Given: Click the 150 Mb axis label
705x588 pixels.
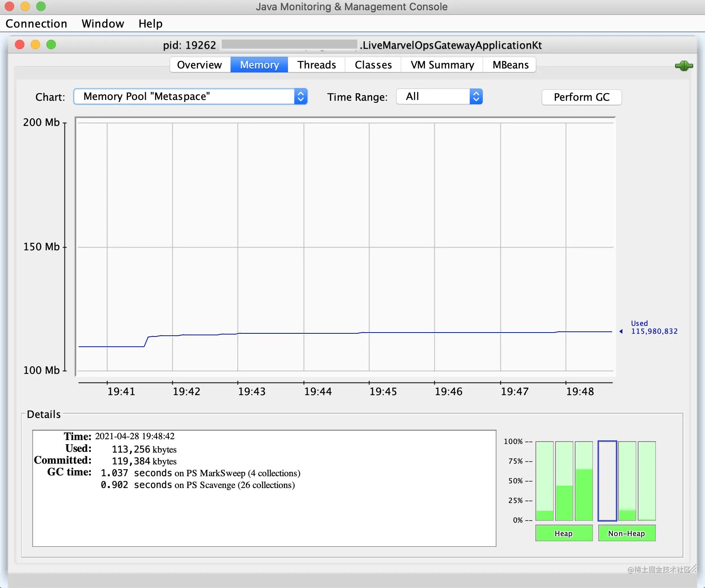Looking at the screenshot, I should [x=41, y=247].
